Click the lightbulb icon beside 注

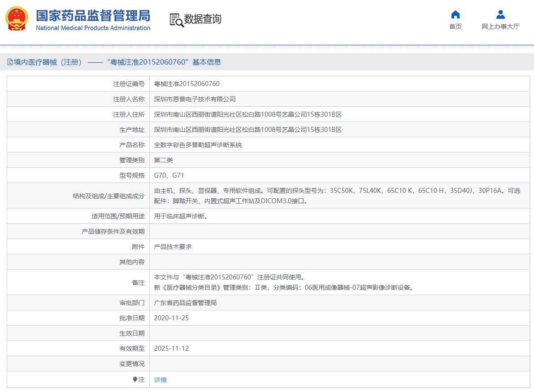pos(135,379)
